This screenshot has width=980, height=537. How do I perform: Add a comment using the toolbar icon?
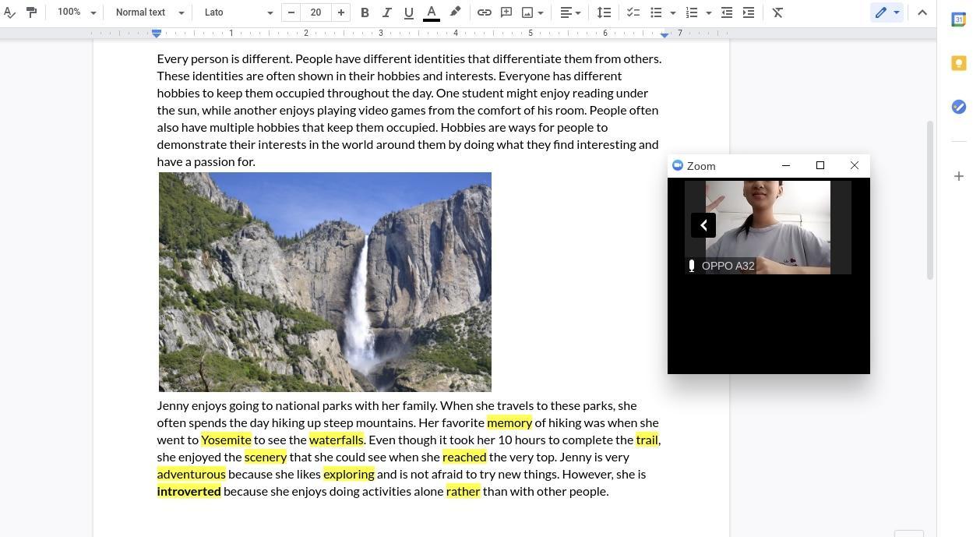click(506, 12)
